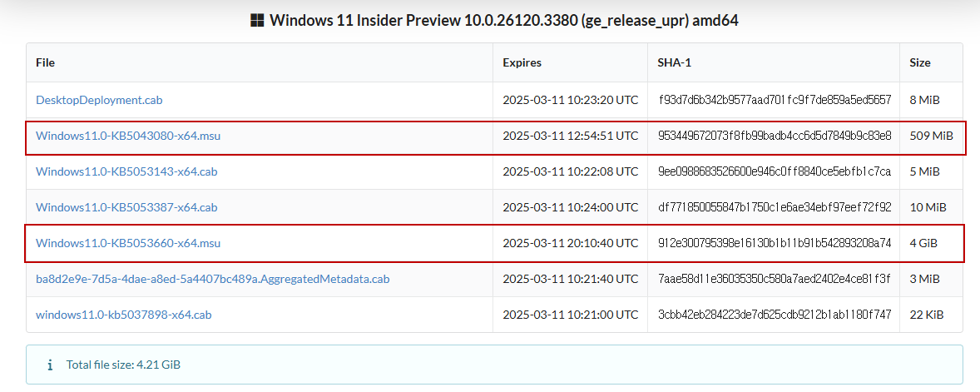
Task: Select the SHA-1 hash starting with 7aae58d1
Action: point(775,279)
